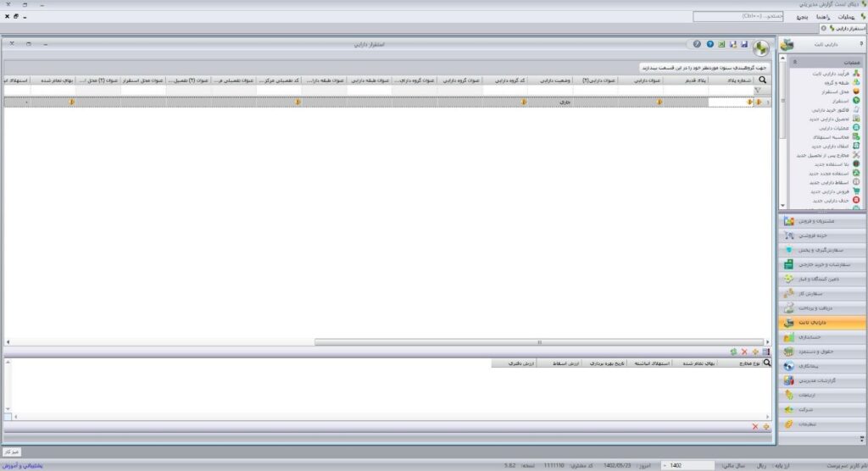Select the استقرار دارایی document tab
Viewport: 868px width, 471px height.
pos(843,28)
